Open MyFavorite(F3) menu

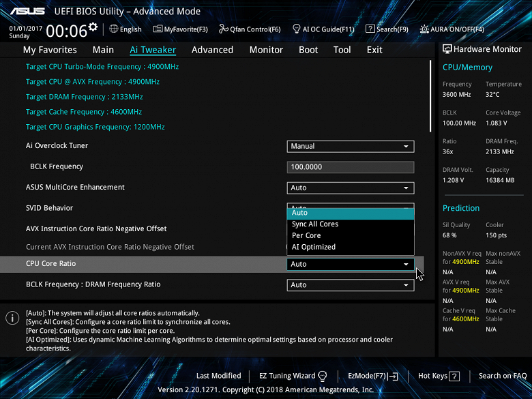pyautogui.click(x=181, y=29)
